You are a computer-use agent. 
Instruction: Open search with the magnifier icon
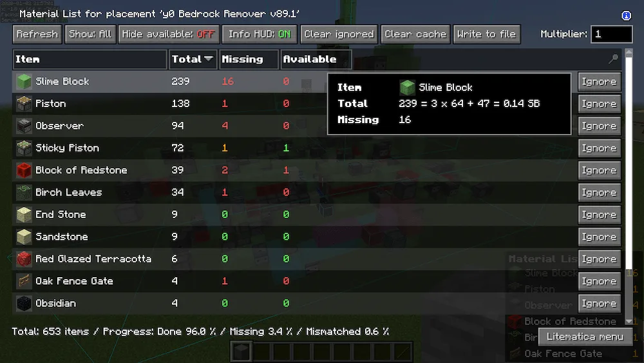613,59
